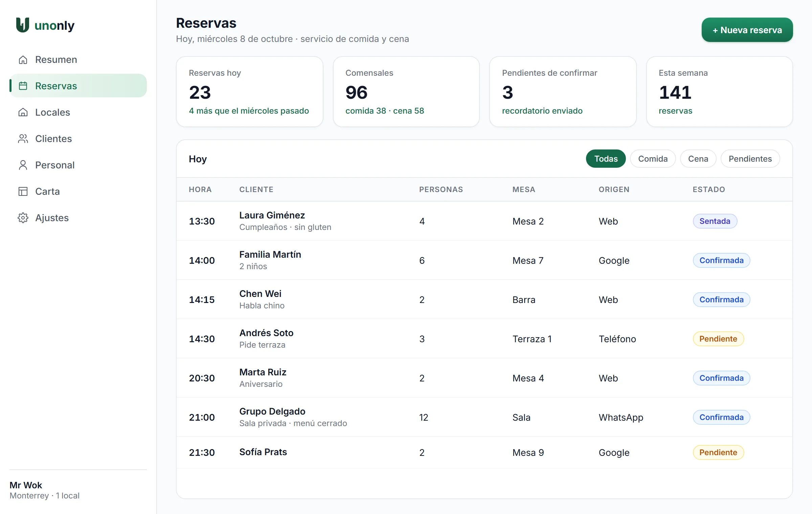The image size is (812, 514).
Task: Click the PERSONAS column header
Action: [441, 189]
